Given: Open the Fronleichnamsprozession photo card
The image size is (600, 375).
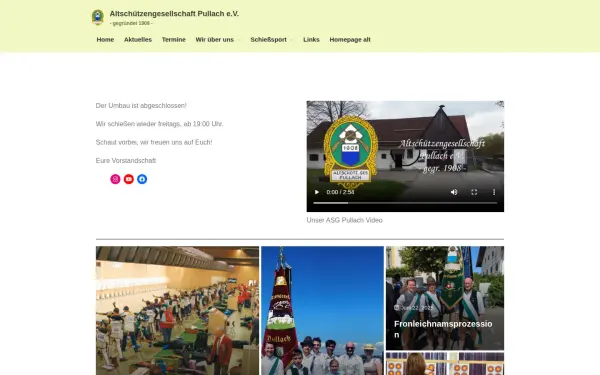Looking at the screenshot, I should point(445,298).
